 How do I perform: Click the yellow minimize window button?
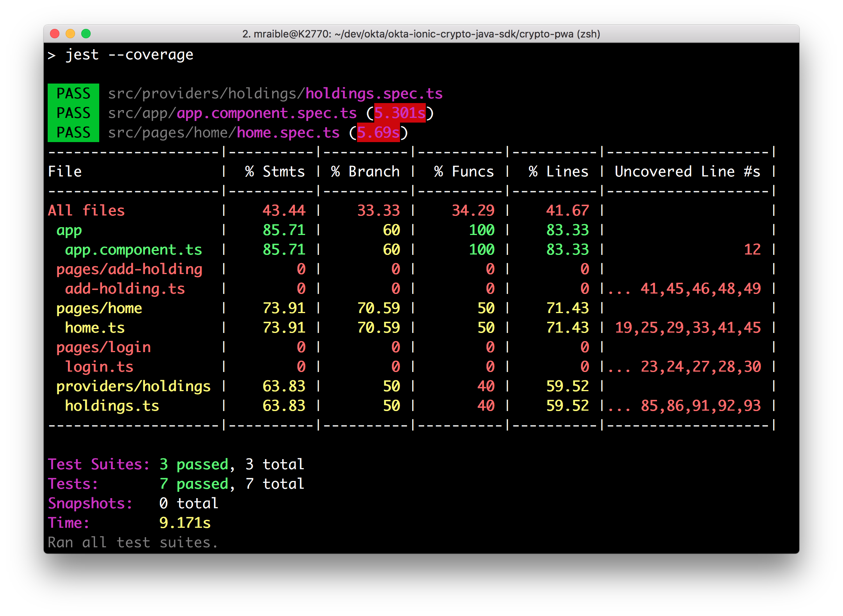coord(70,34)
